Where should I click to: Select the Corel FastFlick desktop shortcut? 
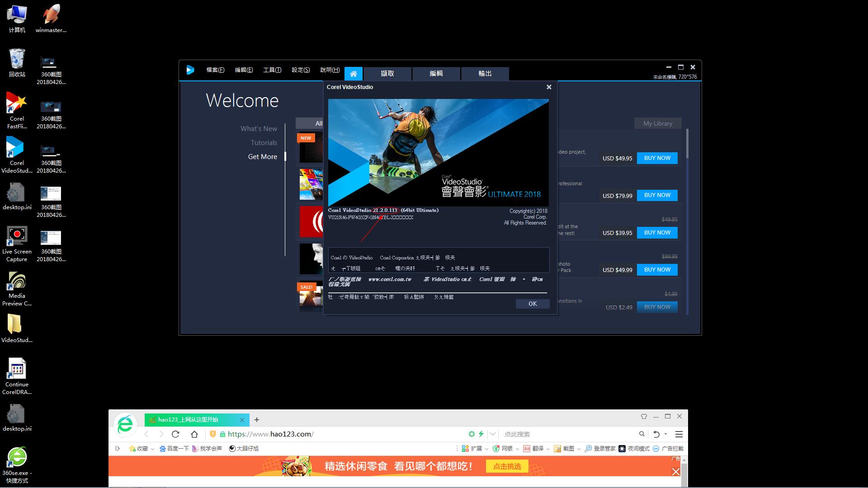pyautogui.click(x=17, y=111)
